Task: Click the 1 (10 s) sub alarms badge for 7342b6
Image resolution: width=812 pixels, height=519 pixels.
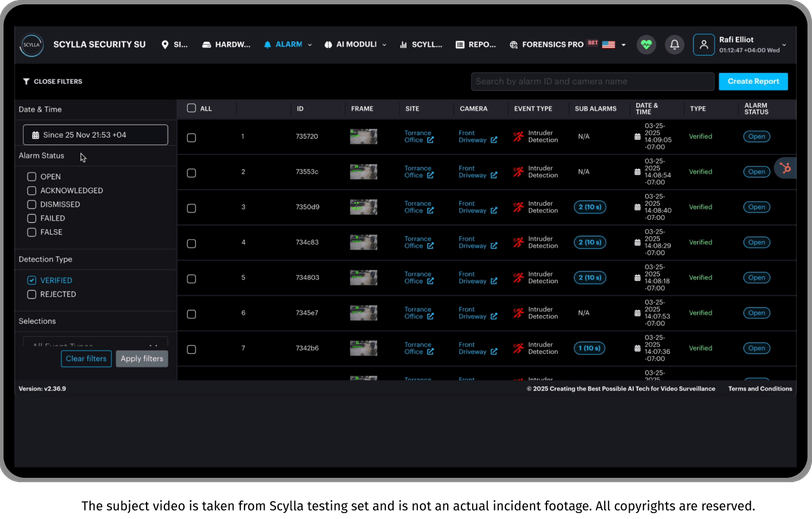Action: [590, 348]
